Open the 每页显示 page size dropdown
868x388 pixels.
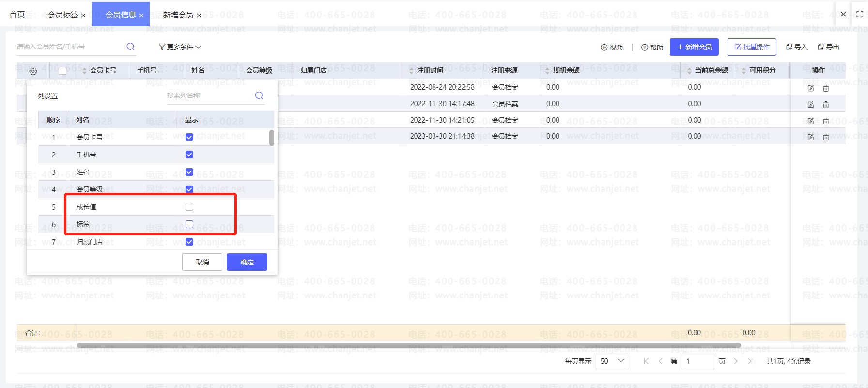pyautogui.click(x=612, y=361)
